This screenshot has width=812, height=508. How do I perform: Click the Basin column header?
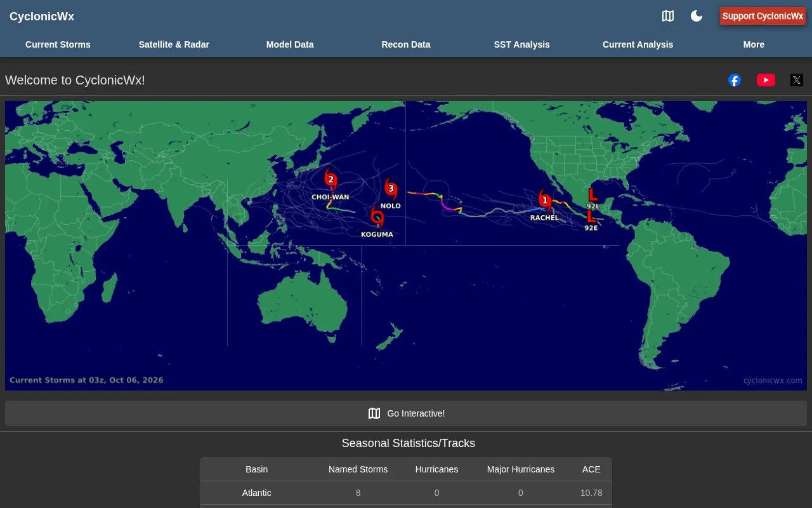point(257,469)
